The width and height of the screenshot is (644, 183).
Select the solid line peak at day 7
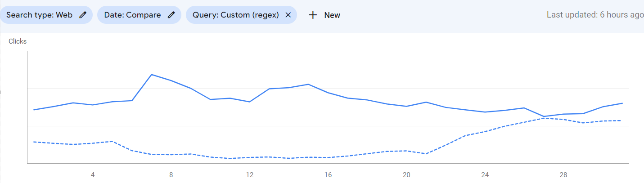pos(152,75)
